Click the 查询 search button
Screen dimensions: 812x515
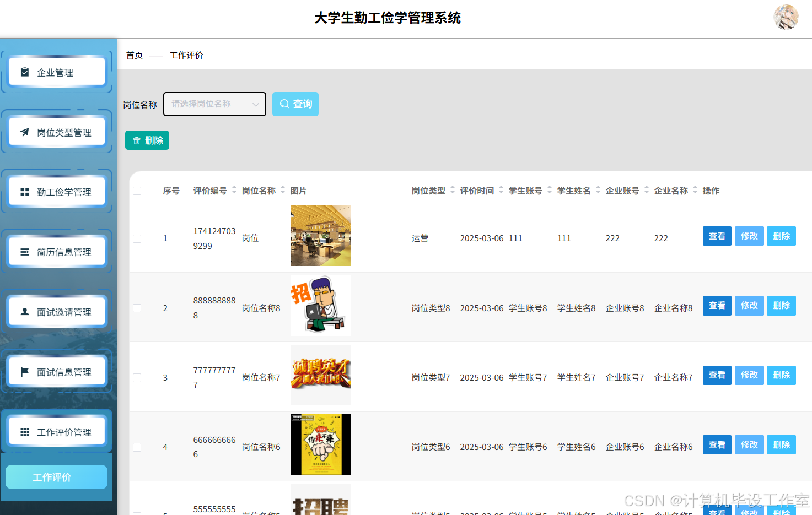point(295,104)
